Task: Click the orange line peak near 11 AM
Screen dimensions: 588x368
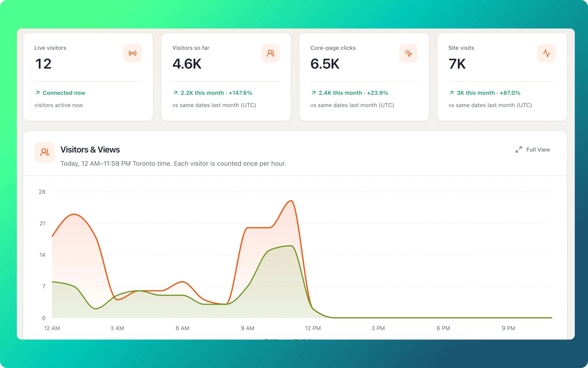Action: point(291,201)
